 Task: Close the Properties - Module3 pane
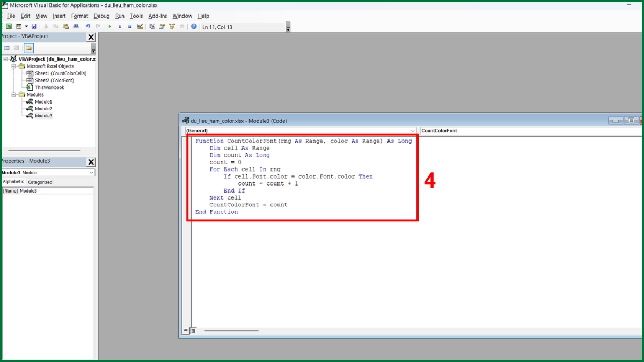point(91,161)
